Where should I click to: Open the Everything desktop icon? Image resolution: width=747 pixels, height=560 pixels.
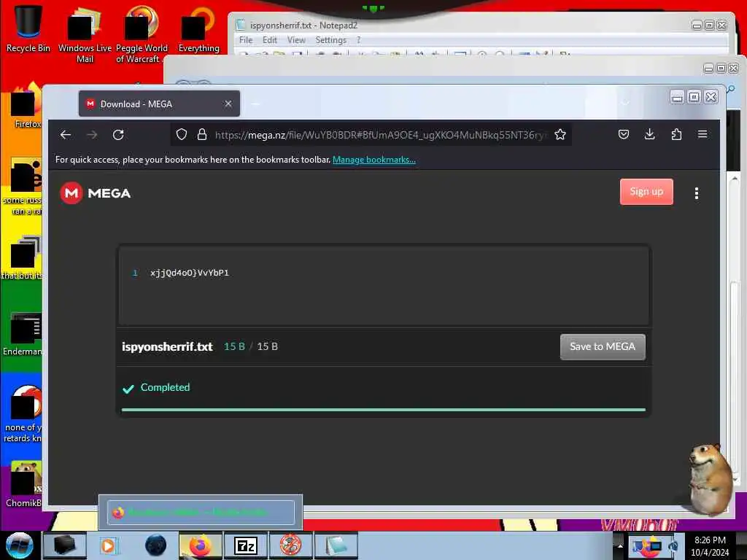click(198, 29)
